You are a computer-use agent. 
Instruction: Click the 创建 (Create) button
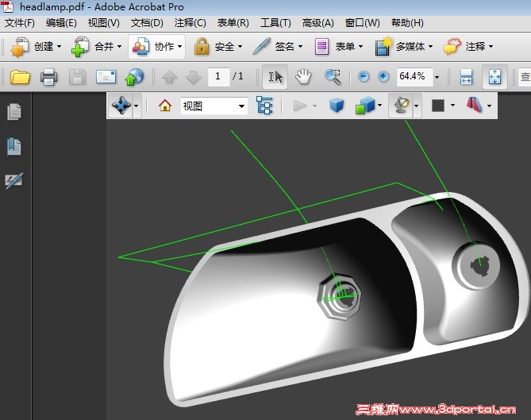click(x=36, y=47)
